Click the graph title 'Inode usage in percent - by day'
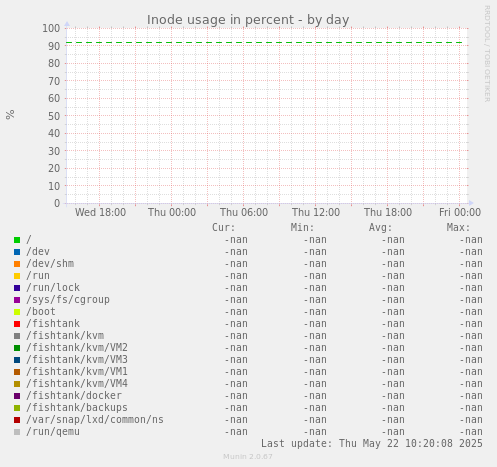Screen dimensions: 497x467 (x=248, y=20)
